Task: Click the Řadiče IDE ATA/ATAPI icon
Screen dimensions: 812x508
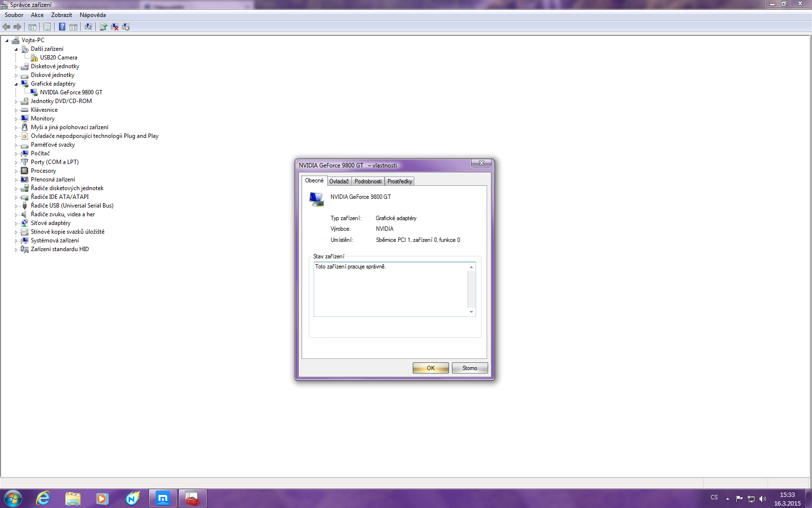Action: tap(25, 197)
